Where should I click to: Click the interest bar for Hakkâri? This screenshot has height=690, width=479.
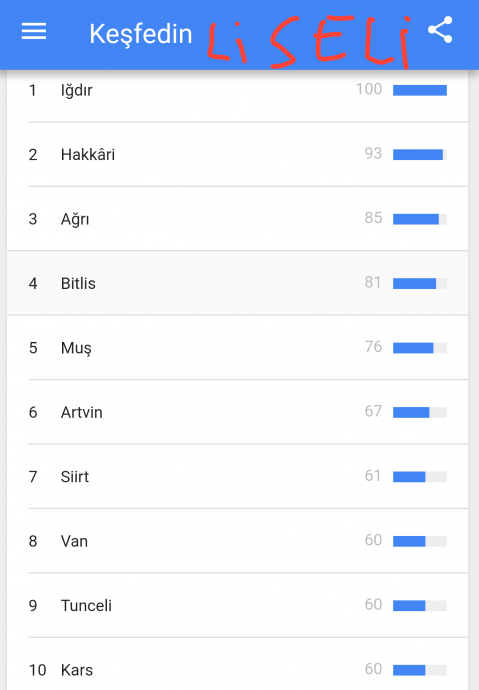(x=420, y=154)
